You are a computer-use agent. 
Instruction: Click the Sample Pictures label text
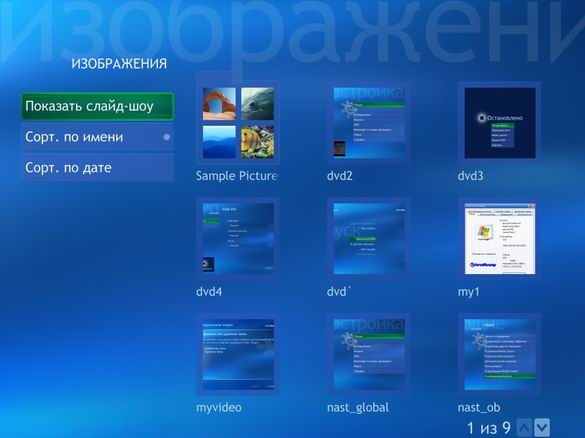(236, 176)
